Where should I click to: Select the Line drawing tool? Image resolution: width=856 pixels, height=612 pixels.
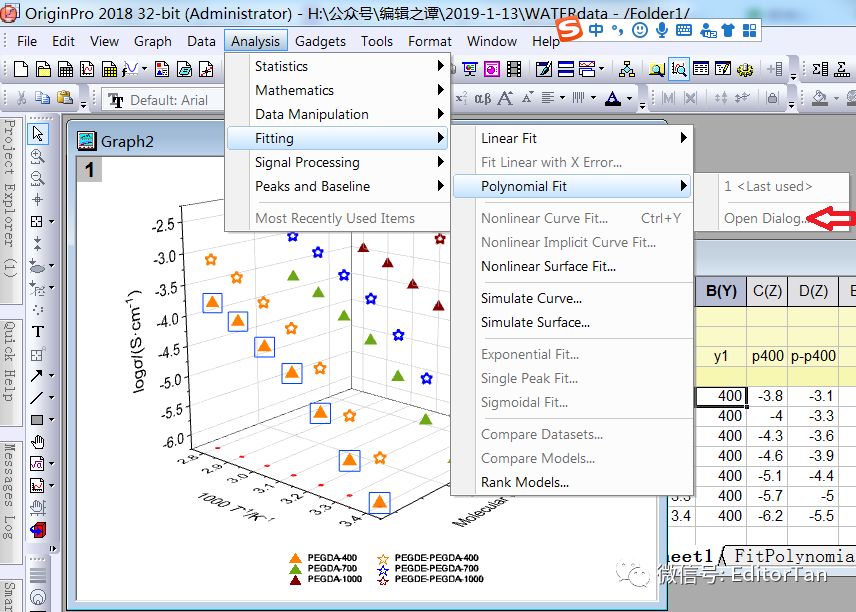(37, 397)
